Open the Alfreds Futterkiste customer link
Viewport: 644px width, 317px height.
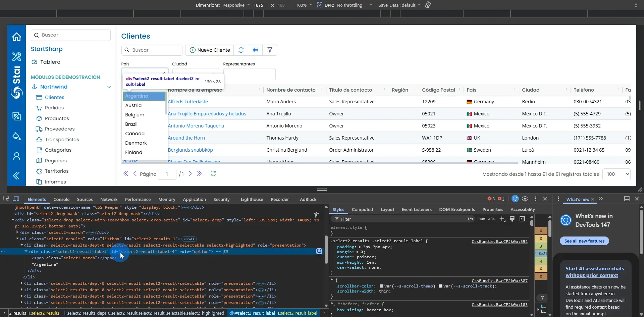[x=188, y=102]
